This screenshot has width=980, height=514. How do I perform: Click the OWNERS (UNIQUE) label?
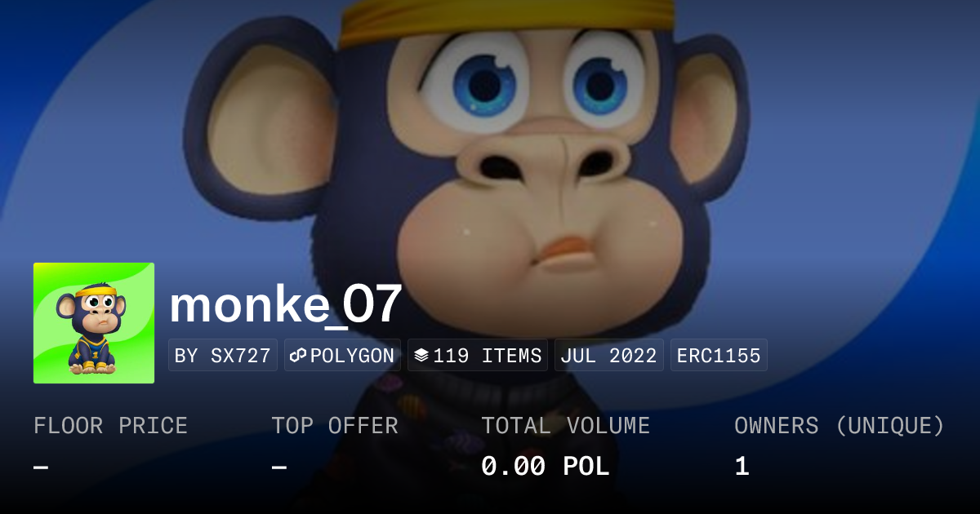(x=840, y=426)
